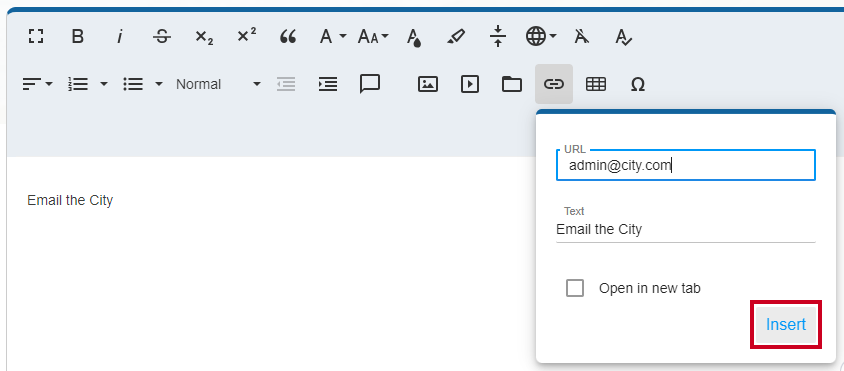Open the Normal paragraph style dropdown
The image size is (844, 371).
(219, 84)
